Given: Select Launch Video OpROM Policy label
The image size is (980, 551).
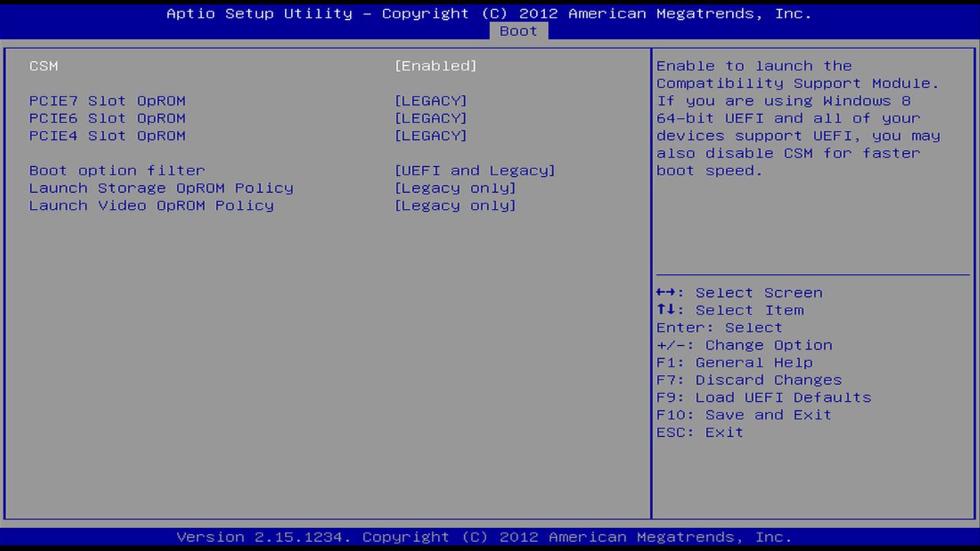Looking at the screenshot, I should [x=152, y=206].
